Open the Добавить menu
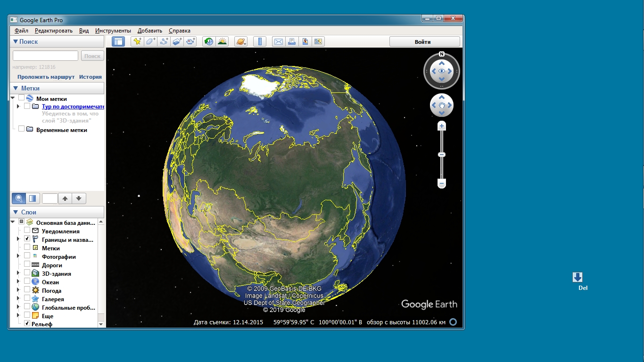Image resolution: width=644 pixels, height=362 pixels. click(150, 31)
